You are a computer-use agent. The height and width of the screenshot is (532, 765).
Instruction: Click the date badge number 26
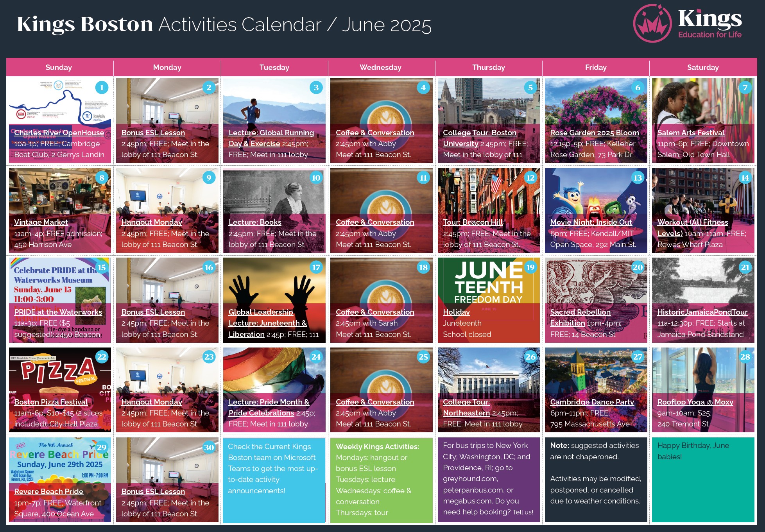[x=530, y=357]
